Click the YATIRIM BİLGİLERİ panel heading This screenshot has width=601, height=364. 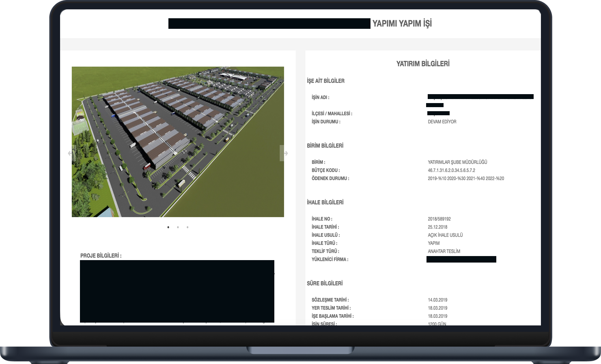pyautogui.click(x=423, y=64)
